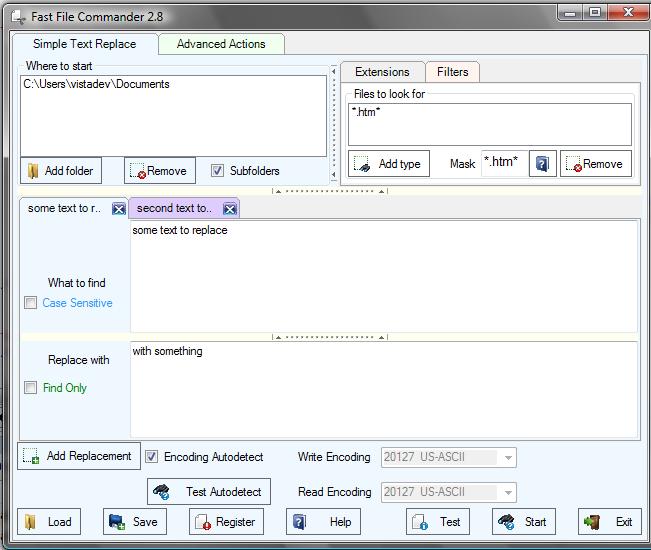Image resolution: width=651 pixels, height=550 pixels.
Task: Click the Register button
Action: point(226,521)
